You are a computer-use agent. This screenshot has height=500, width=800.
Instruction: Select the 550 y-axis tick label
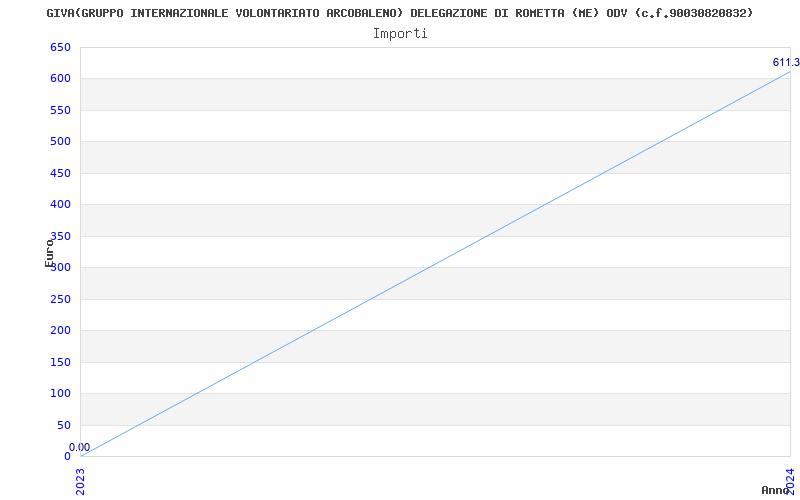pos(60,110)
